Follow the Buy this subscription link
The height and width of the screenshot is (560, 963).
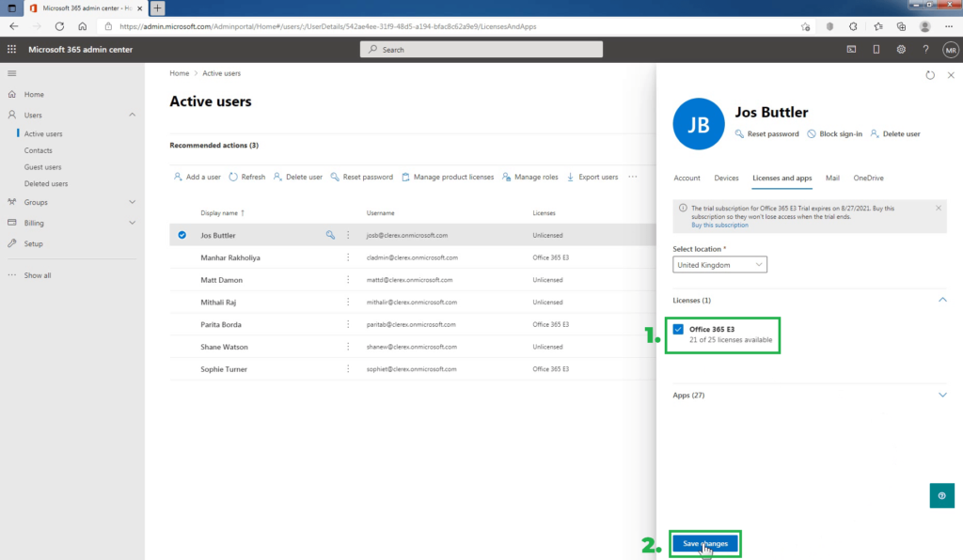[719, 226]
